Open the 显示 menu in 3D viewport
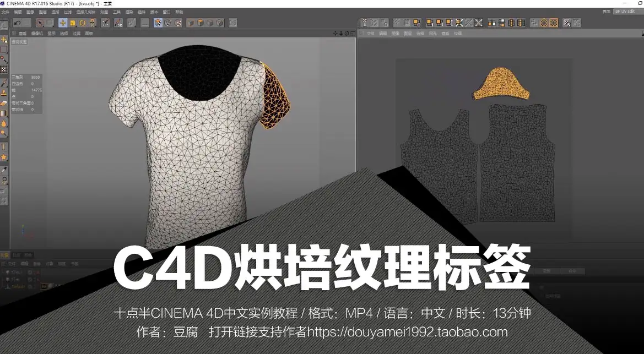 tap(51, 34)
